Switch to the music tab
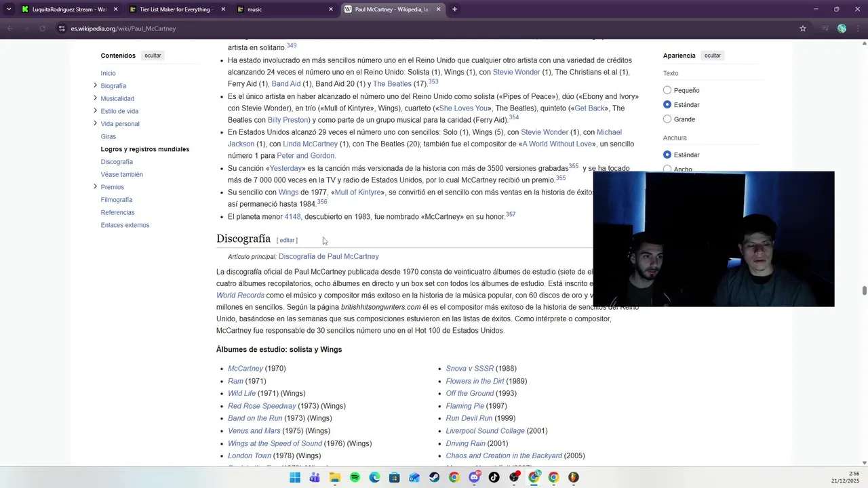Image resolution: width=868 pixels, height=488 pixels. (284, 9)
